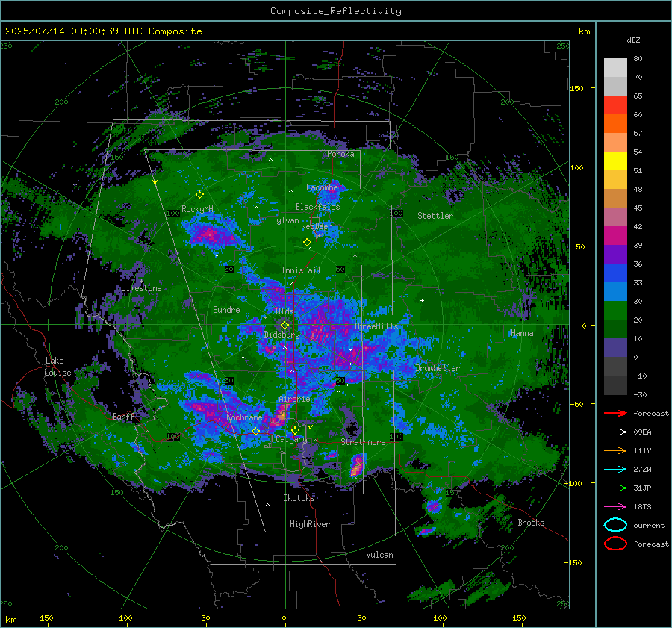Click the Lake Louise label
672x628 pixels.
[57, 367]
